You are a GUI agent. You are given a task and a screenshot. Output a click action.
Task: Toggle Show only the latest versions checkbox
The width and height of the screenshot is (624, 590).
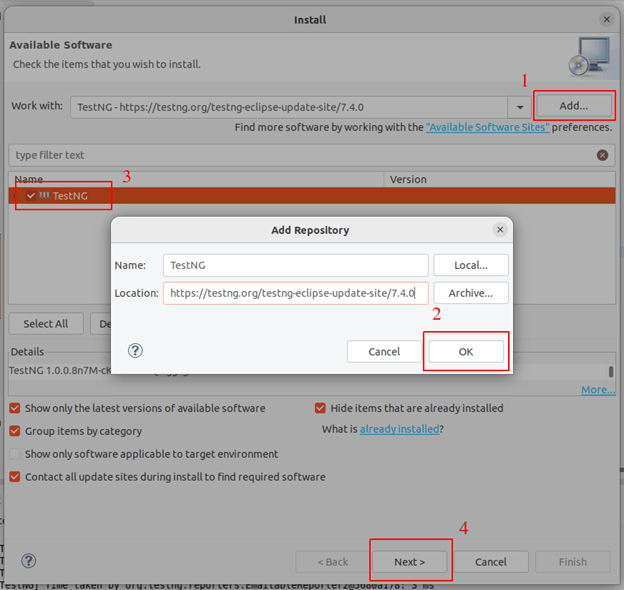click(x=15, y=408)
